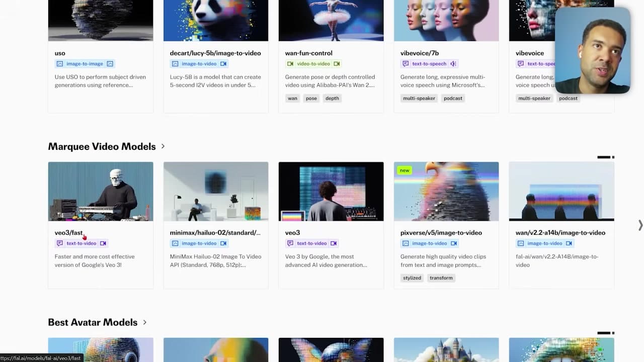This screenshot has width=644, height=362.
Task: Select the transform tag on pixverse card
Action: [x=441, y=278]
